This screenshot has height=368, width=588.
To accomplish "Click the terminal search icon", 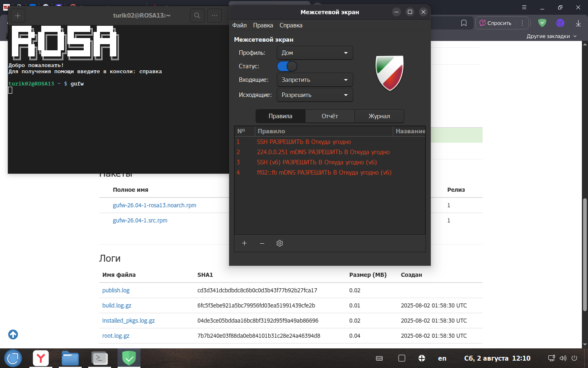I will point(197,16).
